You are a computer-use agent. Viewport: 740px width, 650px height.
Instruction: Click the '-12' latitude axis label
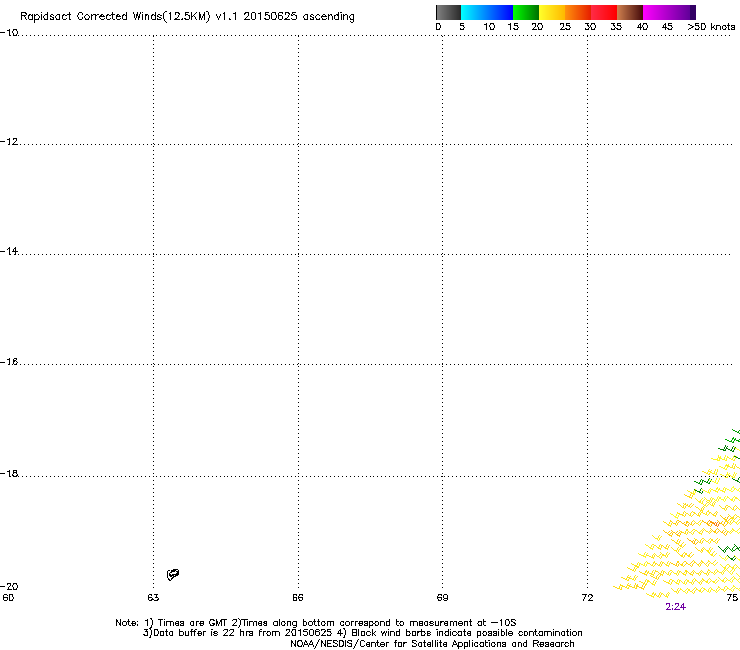pos(9,142)
